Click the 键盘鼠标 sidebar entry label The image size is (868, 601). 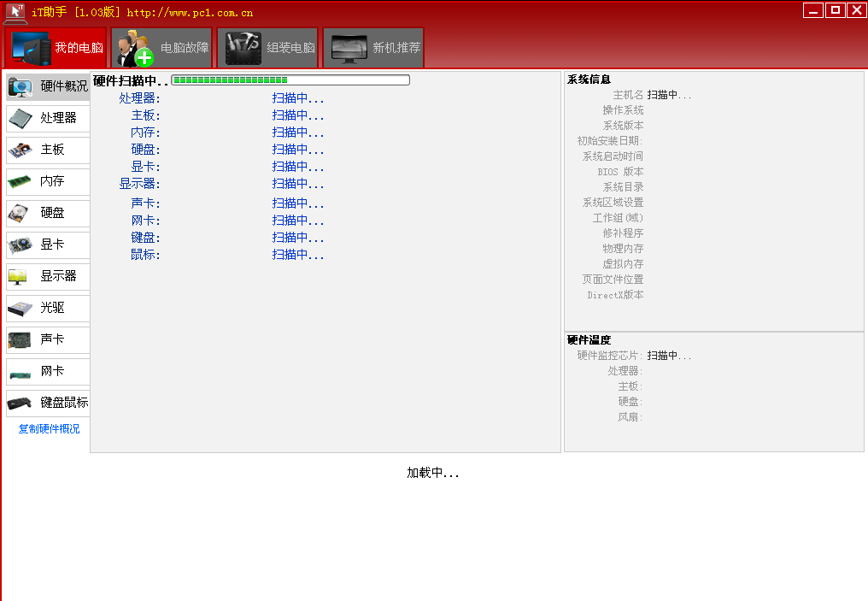pos(64,403)
